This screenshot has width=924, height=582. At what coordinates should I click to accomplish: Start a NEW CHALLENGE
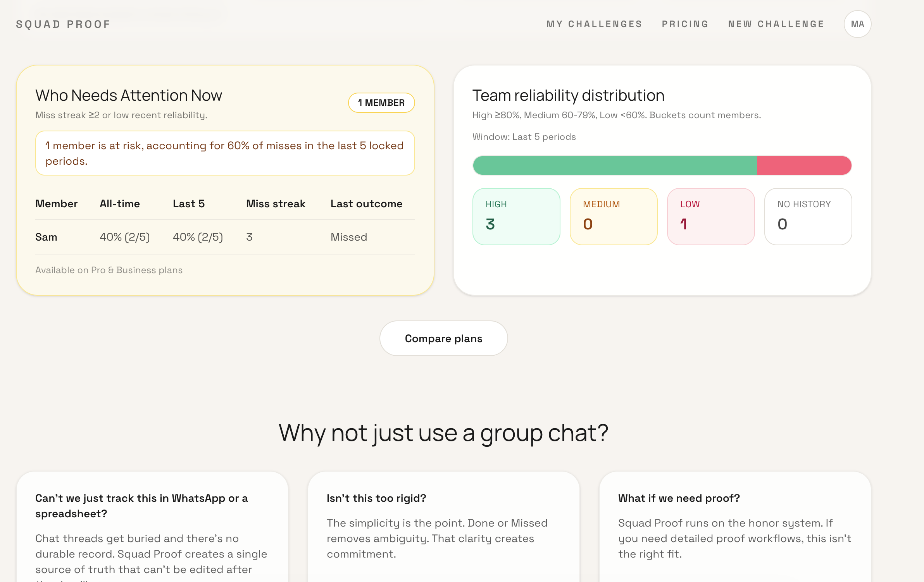(776, 24)
